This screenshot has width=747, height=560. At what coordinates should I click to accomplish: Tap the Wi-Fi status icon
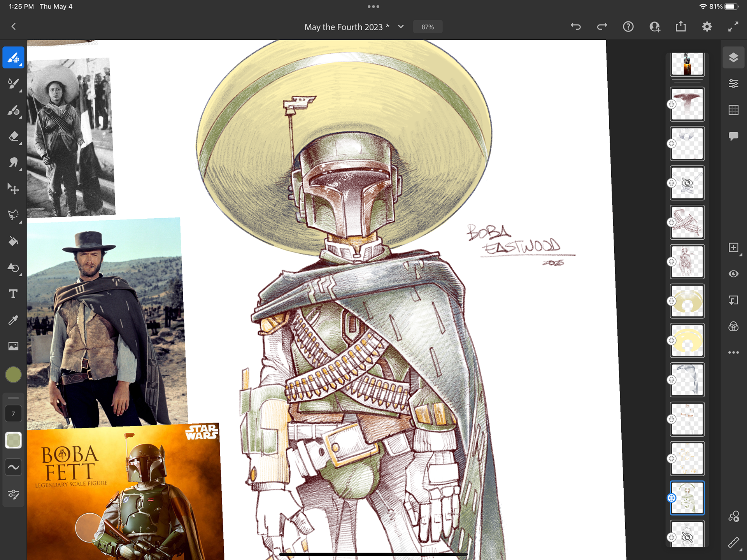(703, 7)
